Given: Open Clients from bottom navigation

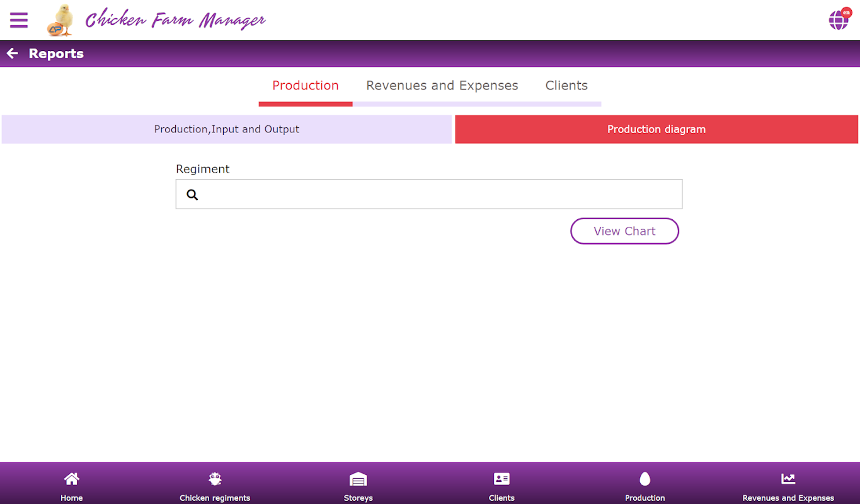Looking at the screenshot, I should [502, 486].
